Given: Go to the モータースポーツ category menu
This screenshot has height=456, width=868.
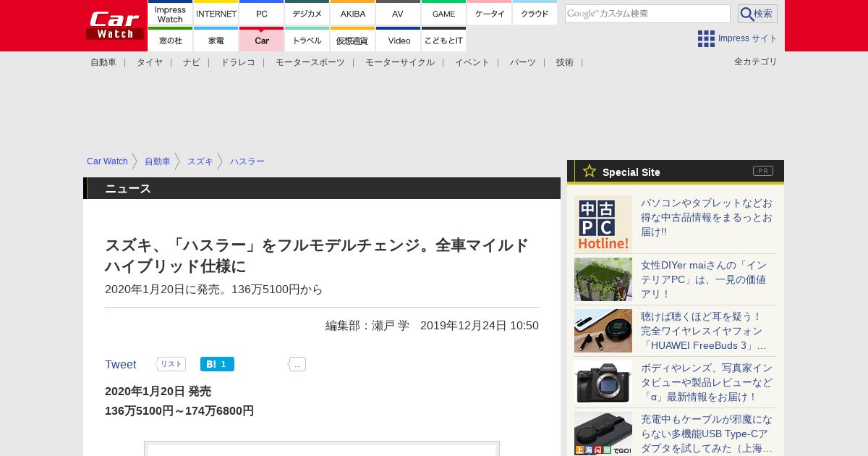Looking at the screenshot, I should point(310,62).
